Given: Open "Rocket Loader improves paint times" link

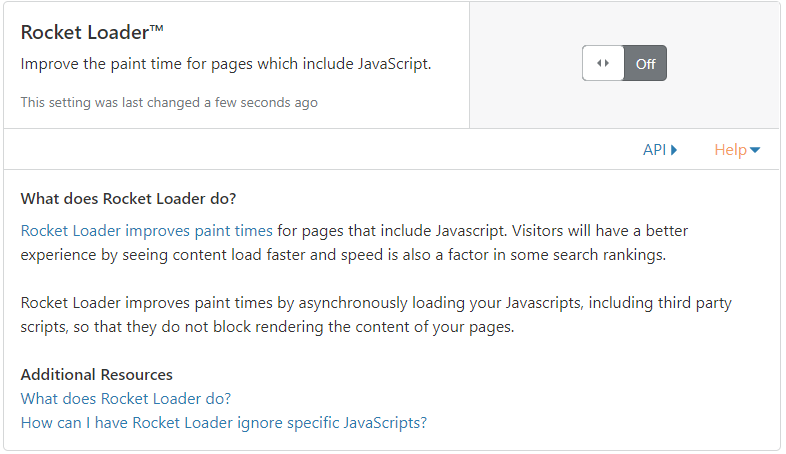Looking at the screenshot, I should [x=146, y=231].
